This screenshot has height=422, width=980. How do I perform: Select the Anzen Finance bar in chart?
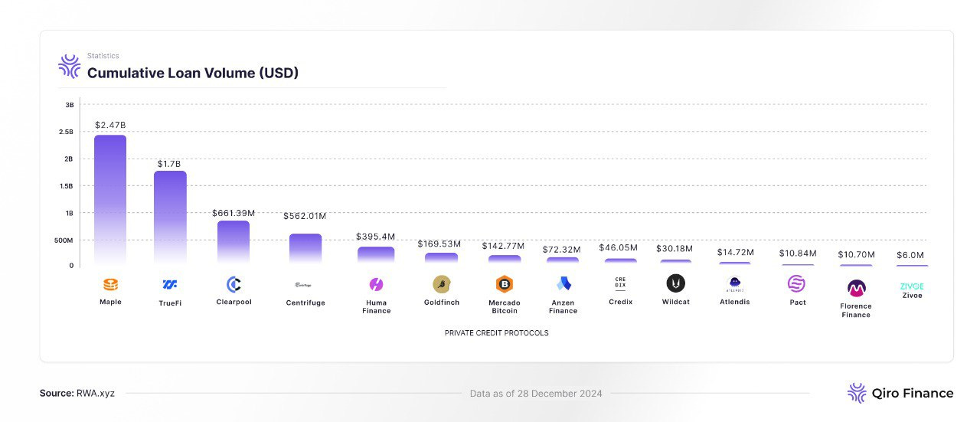point(563,261)
